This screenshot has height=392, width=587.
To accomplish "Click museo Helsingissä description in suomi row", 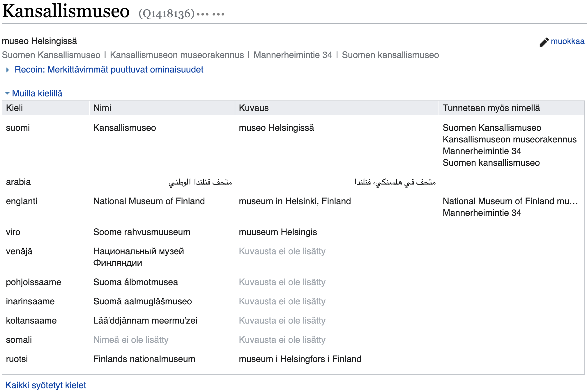I will pyautogui.click(x=276, y=128).
